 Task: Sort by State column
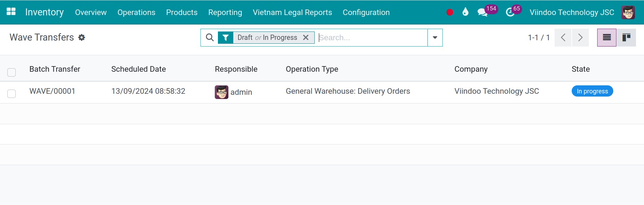click(580, 69)
